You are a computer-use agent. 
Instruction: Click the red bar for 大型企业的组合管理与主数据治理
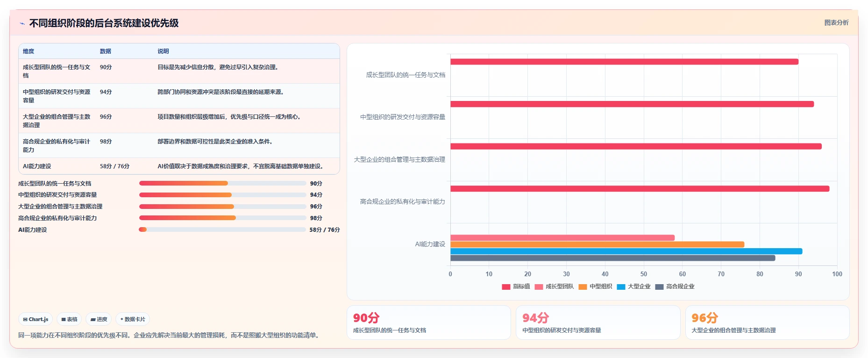(x=636, y=146)
